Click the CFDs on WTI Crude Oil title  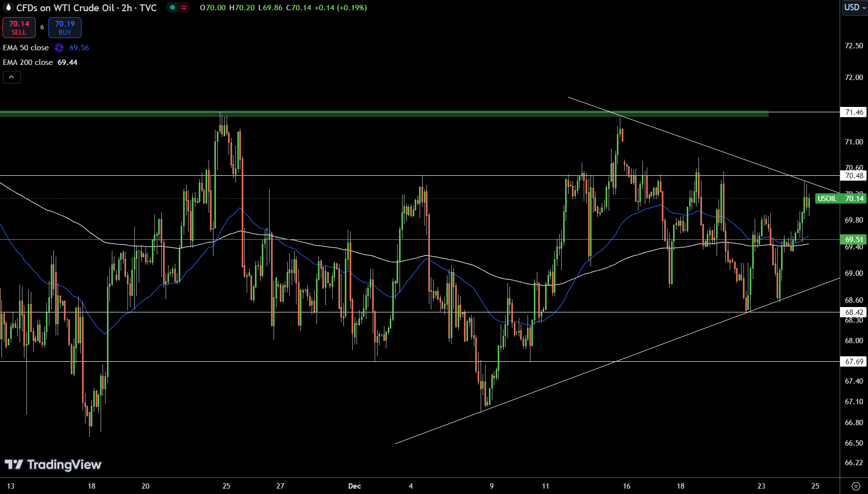click(86, 8)
